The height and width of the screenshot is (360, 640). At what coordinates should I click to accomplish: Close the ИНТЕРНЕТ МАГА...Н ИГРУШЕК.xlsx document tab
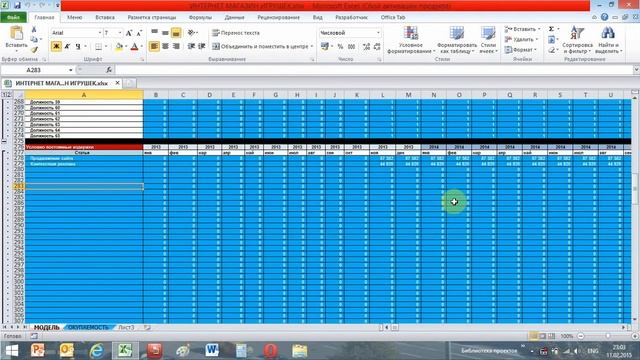click(x=118, y=83)
